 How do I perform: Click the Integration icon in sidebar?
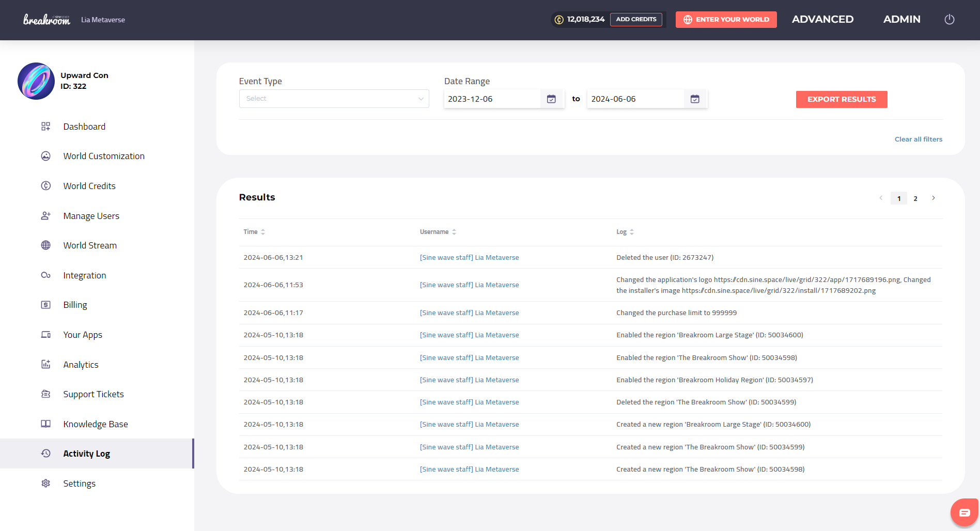[x=46, y=275]
